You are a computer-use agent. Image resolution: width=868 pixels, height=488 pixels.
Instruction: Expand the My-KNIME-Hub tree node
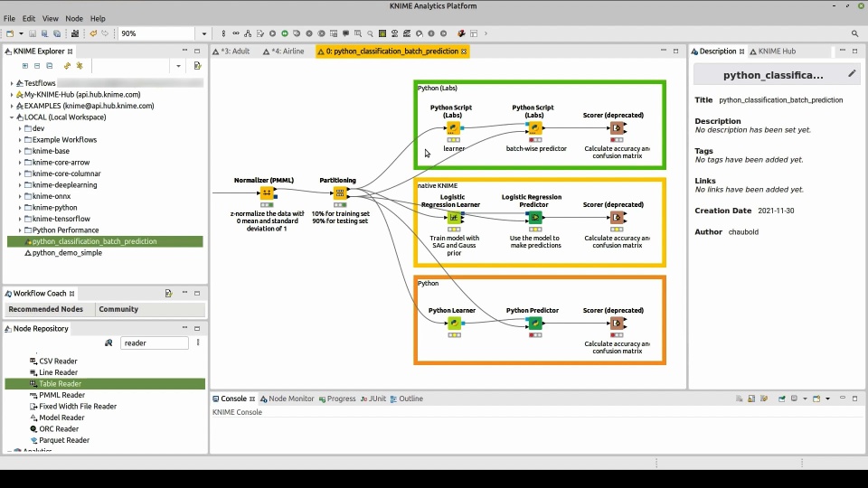coord(12,95)
